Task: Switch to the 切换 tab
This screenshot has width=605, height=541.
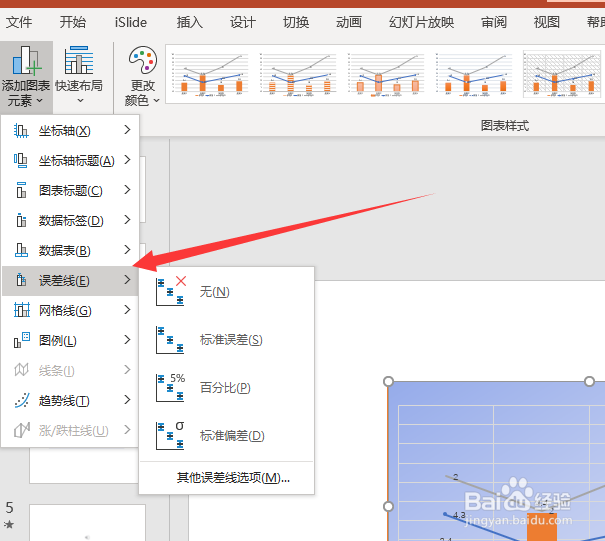Action: [296, 22]
